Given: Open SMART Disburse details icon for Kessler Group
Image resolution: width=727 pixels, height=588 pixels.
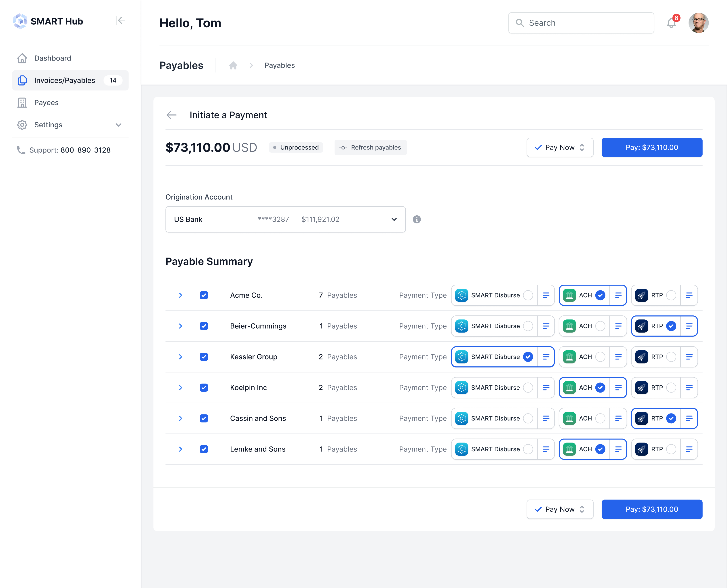Looking at the screenshot, I should pyautogui.click(x=546, y=357).
